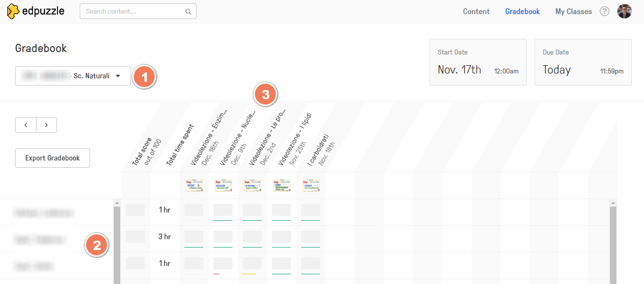Open Videolezione Le proteine thumbnail
The width and height of the screenshot is (644, 284).
[x=252, y=185]
